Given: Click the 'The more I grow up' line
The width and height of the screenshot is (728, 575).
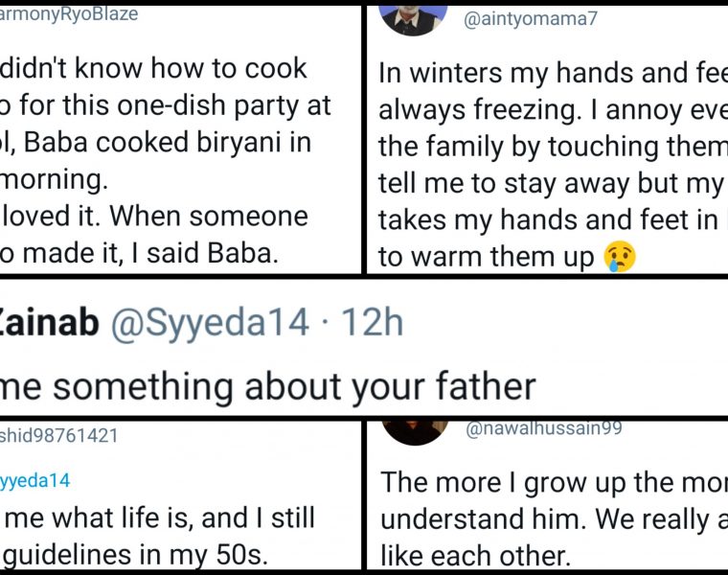Looking at the screenshot, I should 553,482.
